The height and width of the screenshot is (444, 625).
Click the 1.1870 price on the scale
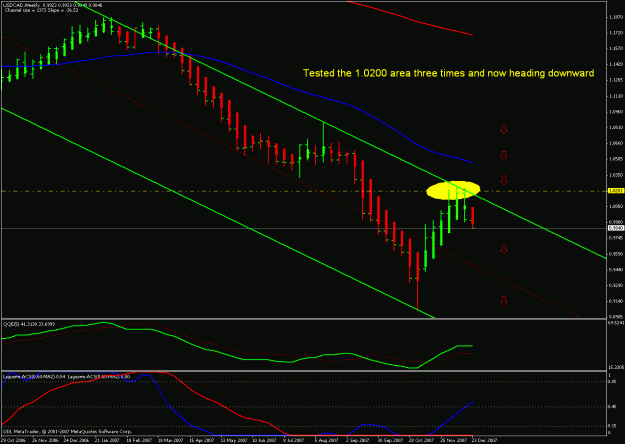click(x=616, y=17)
